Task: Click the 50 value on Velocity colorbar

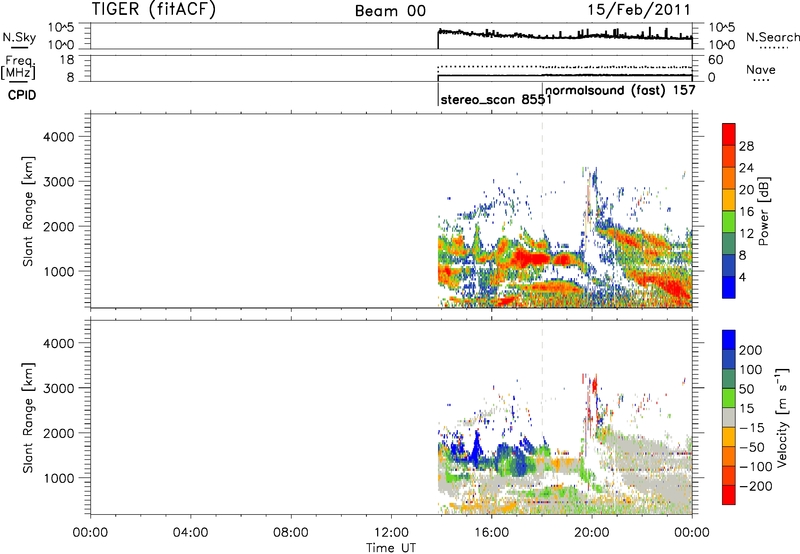Action: pyautogui.click(x=746, y=389)
